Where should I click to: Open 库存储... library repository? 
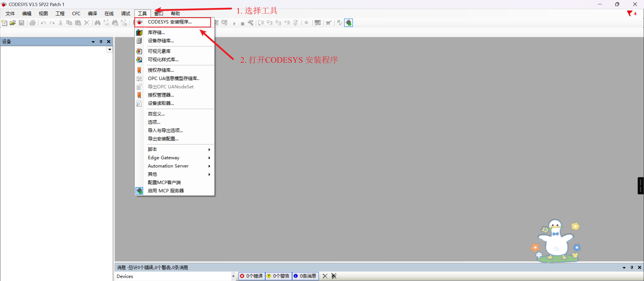coord(175,32)
